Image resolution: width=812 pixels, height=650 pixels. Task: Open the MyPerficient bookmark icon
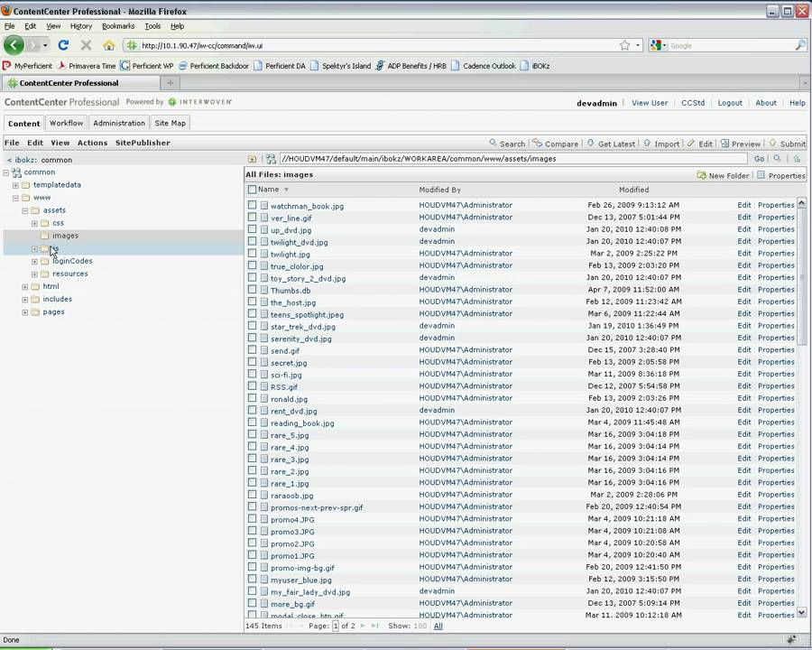coord(6,66)
